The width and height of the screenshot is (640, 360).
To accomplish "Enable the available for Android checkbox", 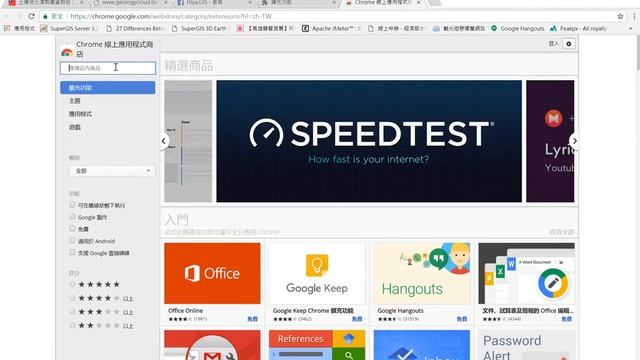I will pyautogui.click(x=72, y=240).
